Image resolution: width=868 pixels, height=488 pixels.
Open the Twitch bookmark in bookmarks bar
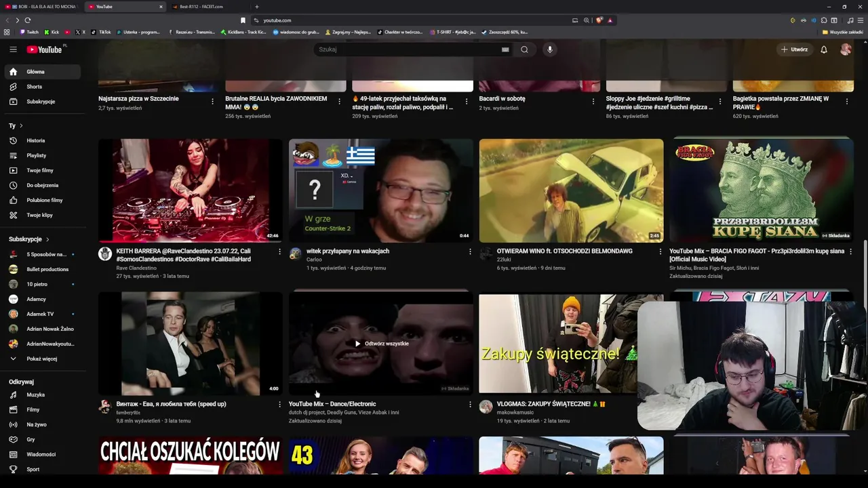point(29,32)
